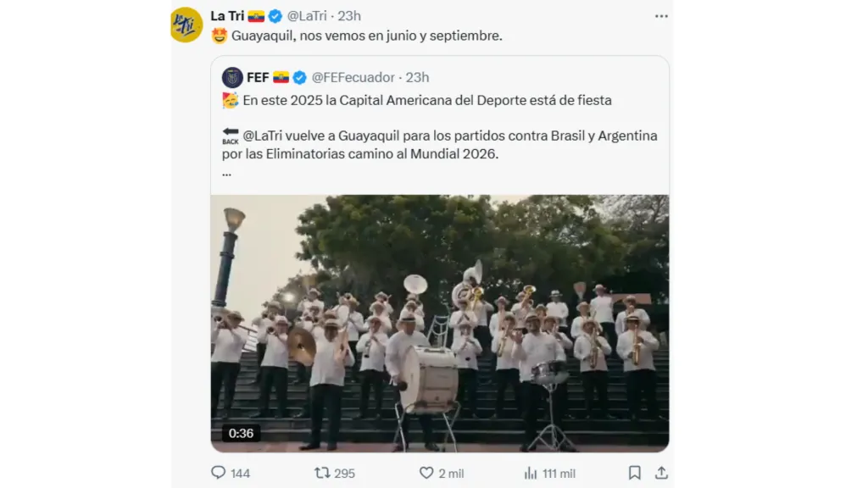Screen dimensions: 868x488
Task: Share the post via upload icon
Action: tap(661, 473)
